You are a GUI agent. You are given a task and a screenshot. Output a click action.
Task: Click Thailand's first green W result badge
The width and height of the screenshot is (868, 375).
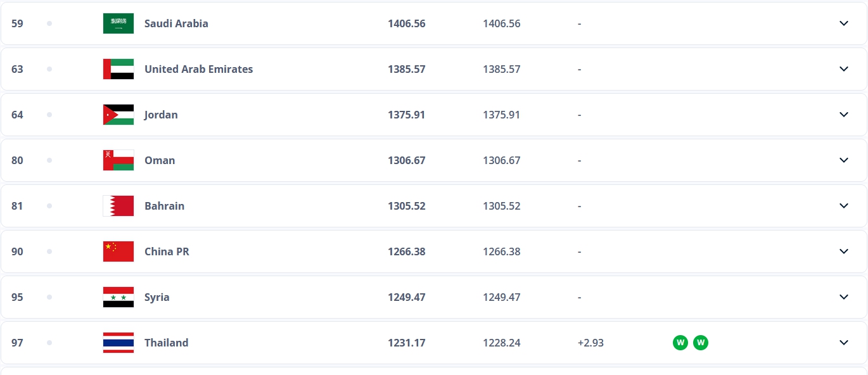click(x=680, y=343)
